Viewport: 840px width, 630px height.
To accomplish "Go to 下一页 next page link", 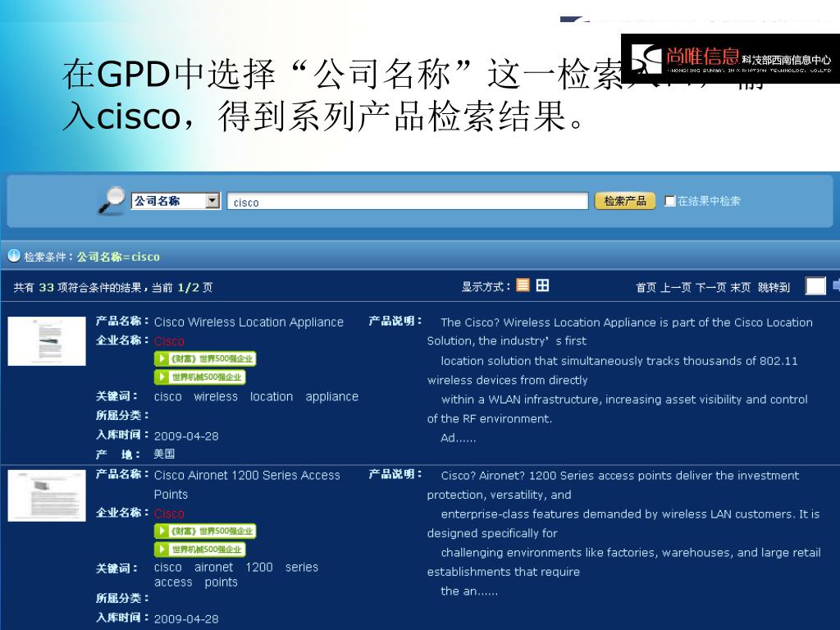I will (x=710, y=288).
